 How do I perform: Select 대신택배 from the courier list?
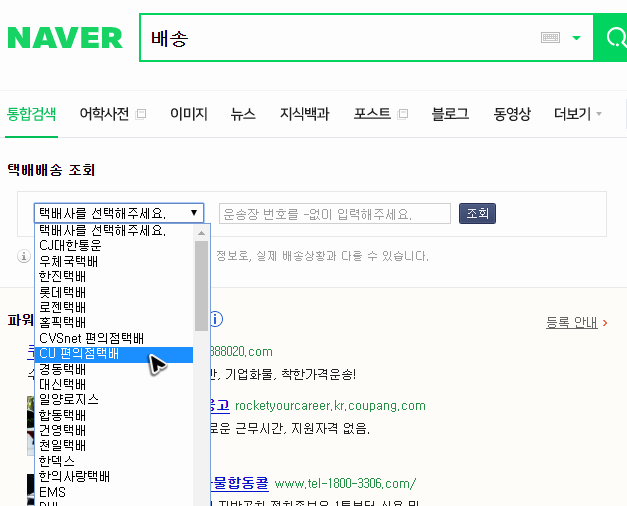(114, 384)
